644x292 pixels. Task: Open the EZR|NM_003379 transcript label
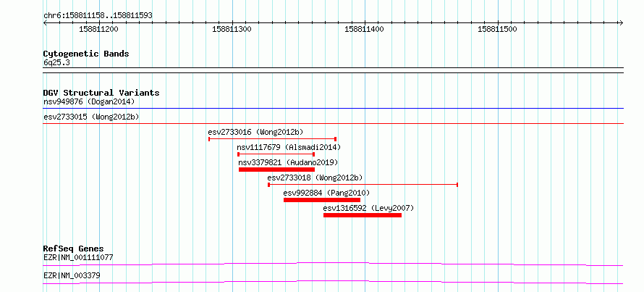coord(72,276)
